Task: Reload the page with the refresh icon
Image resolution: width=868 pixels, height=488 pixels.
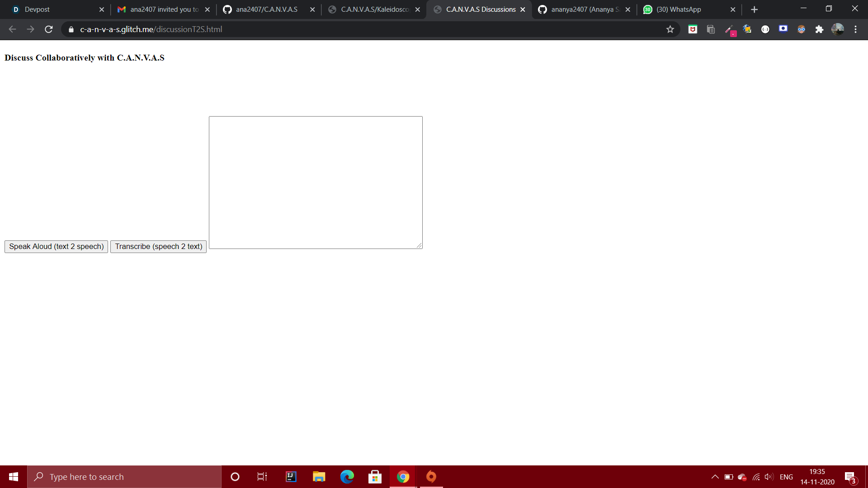Action: (x=49, y=29)
